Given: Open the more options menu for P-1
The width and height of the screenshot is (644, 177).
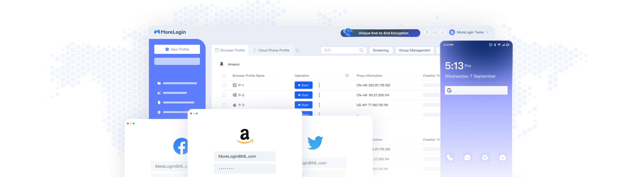Looking at the screenshot, I should [319, 85].
